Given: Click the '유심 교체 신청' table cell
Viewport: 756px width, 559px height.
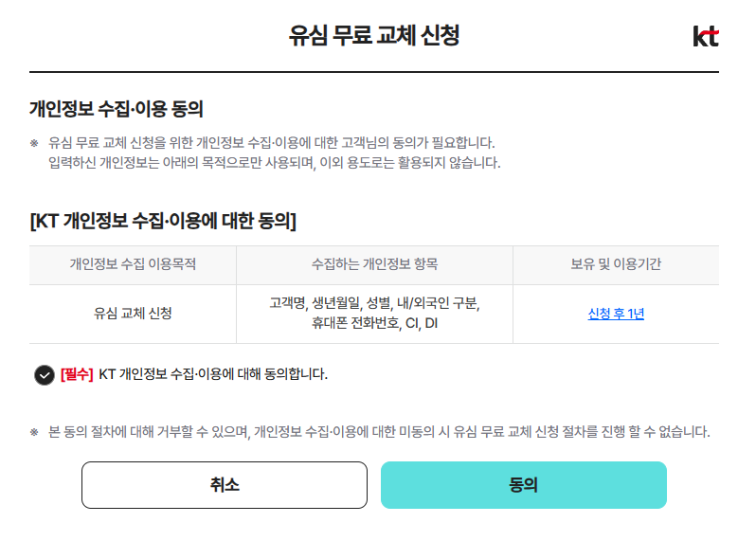Looking at the screenshot, I should pyautogui.click(x=133, y=314).
